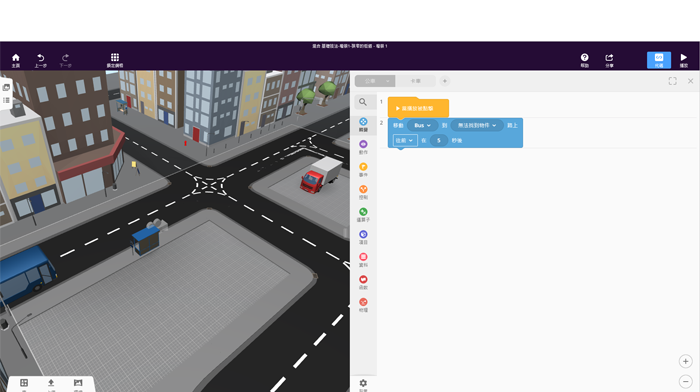Redo the undone action

[x=65, y=60]
